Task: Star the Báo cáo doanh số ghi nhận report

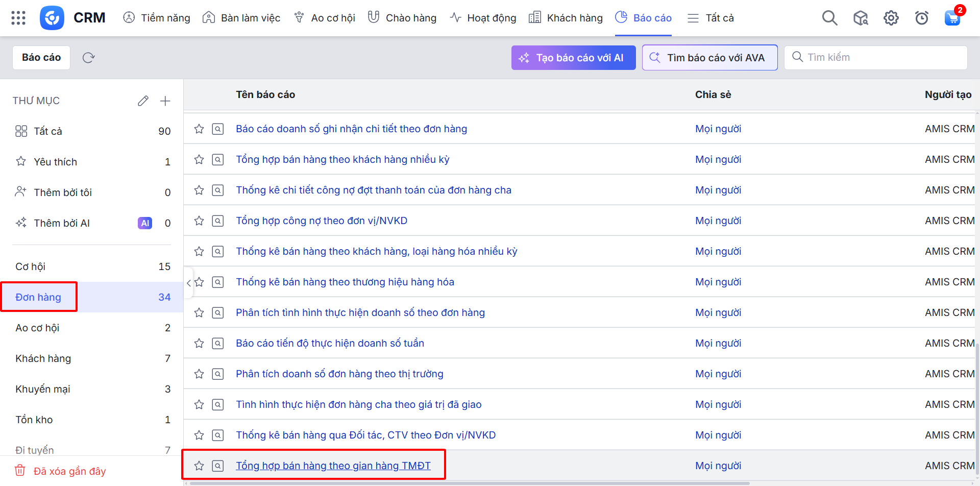Action: (x=199, y=129)
